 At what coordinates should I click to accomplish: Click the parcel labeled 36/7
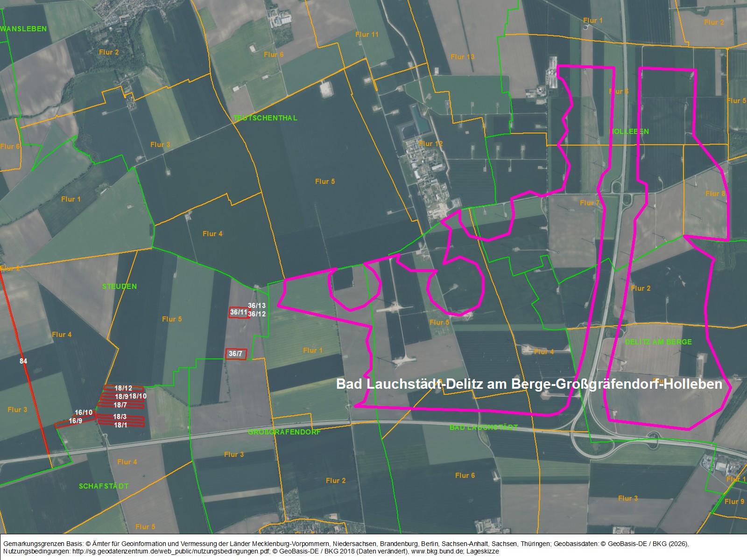point(236,354)
